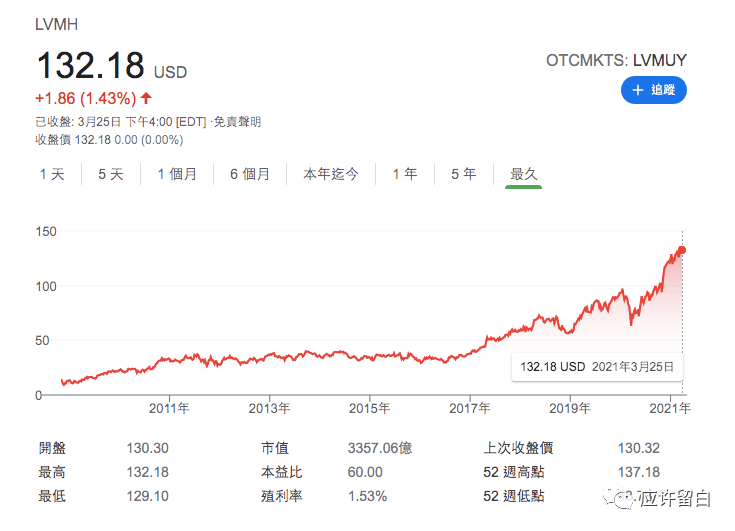Select 本年迄今 year-to-date tab
Image resolution: width=735 pixels, height=531 pixels.
coord(331,174)
